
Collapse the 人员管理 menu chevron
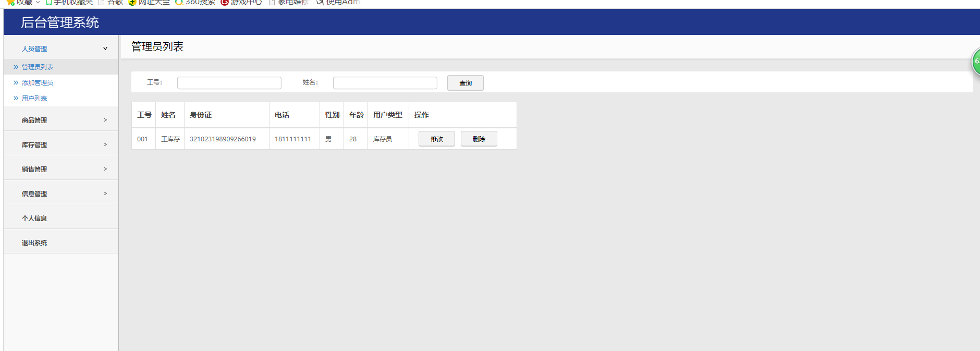105,49
